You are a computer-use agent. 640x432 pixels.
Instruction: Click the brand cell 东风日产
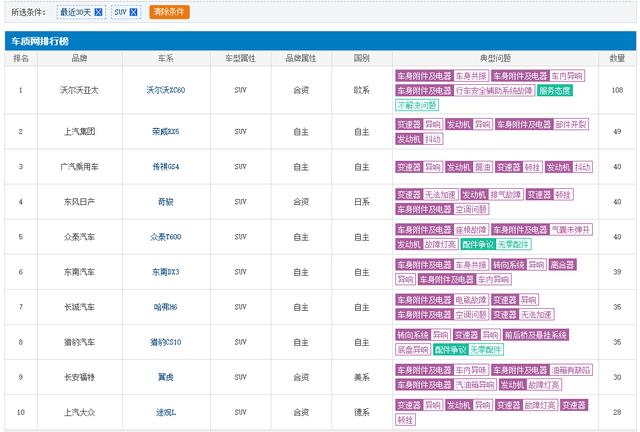(x=79, y=202)
